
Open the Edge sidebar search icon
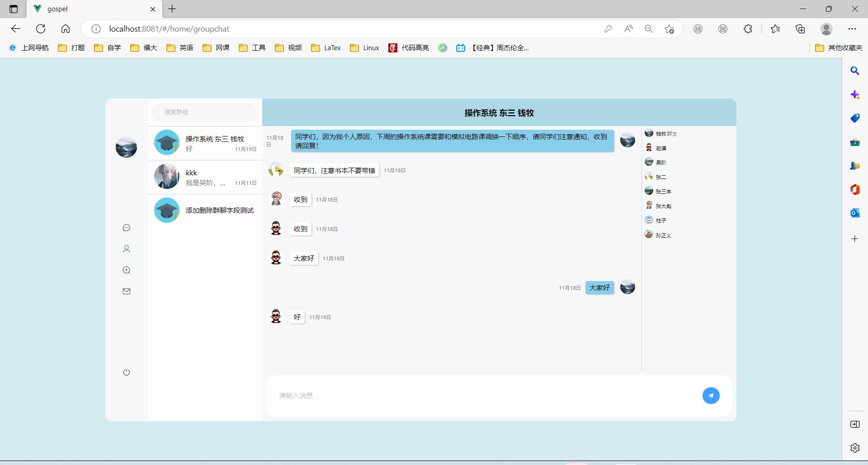tap(855, 71)
